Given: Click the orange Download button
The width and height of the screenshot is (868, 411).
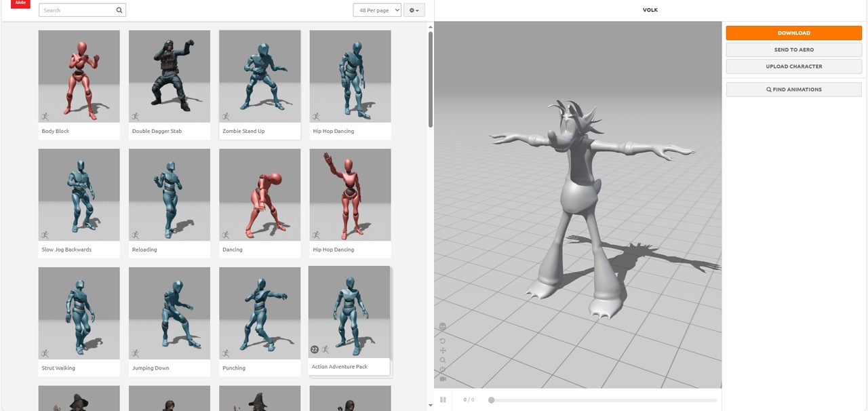Looking at the screenshot, I should [x=794, y=33].
